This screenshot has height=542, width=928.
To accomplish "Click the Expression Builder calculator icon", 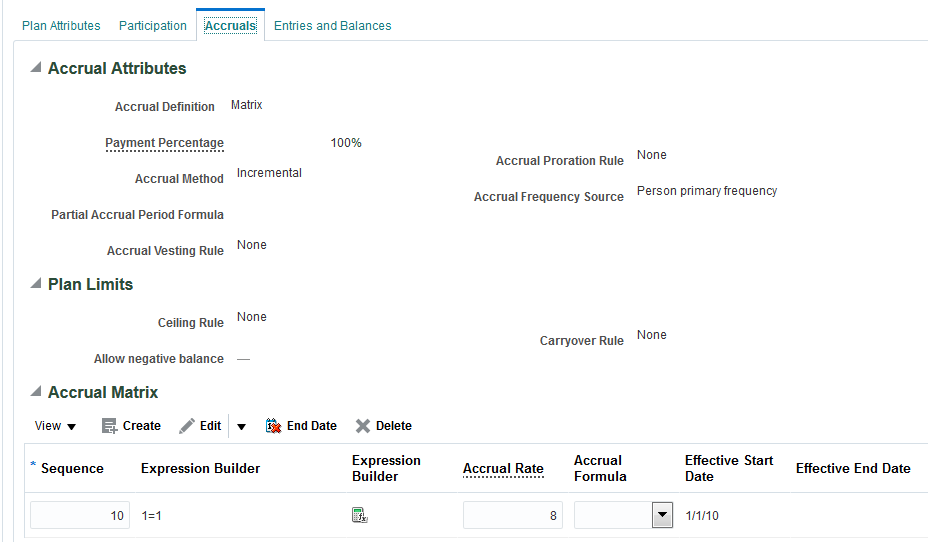I will (360, 515).
